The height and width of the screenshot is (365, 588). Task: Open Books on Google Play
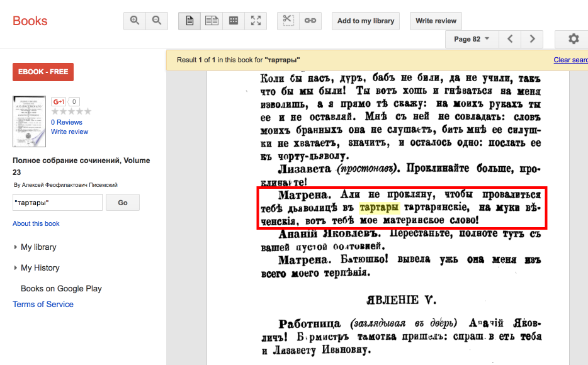[61, 289]
